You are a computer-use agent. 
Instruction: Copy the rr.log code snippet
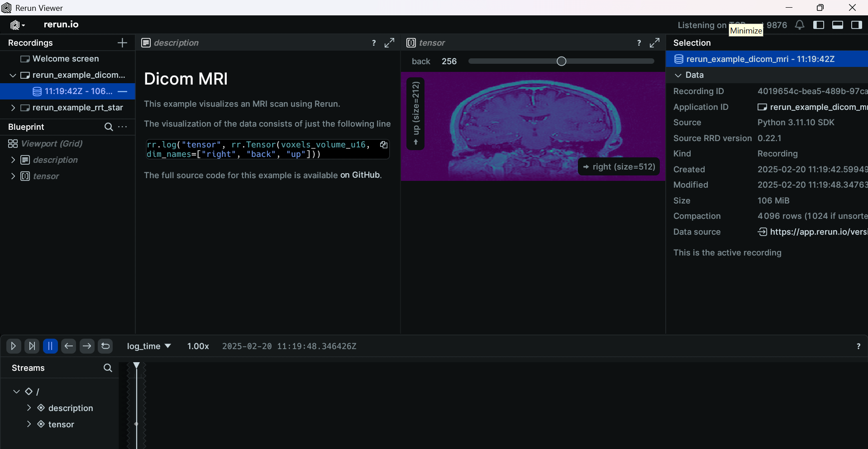click(x=384, y=145)
